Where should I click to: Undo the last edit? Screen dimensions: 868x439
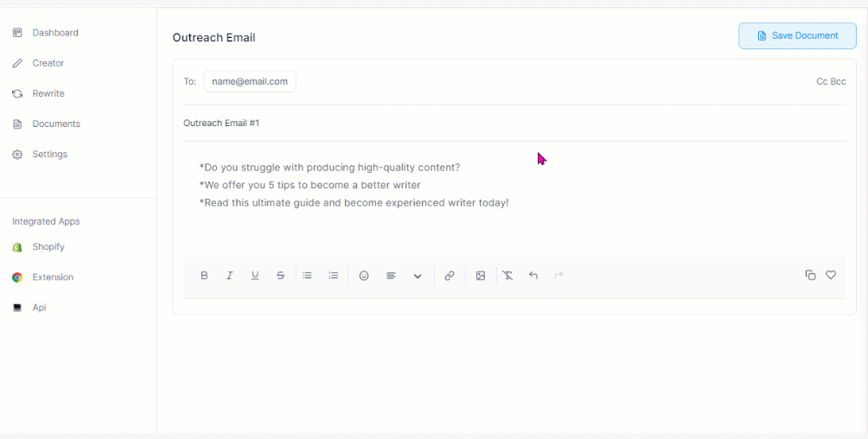[533, 276]
